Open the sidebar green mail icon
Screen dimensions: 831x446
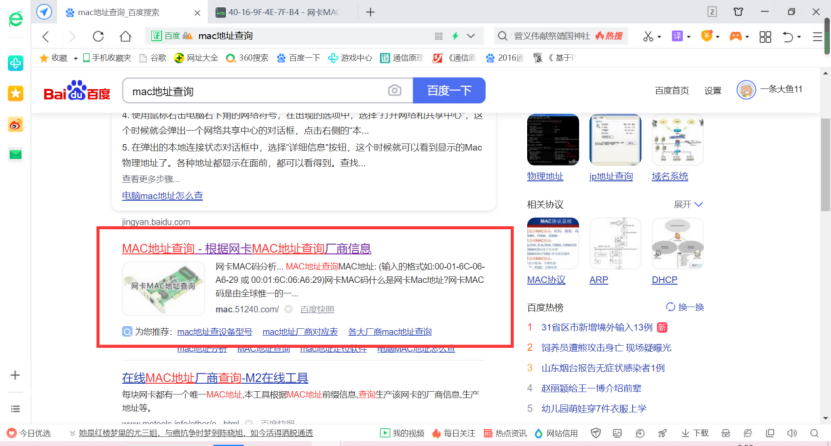pos(15,155)
